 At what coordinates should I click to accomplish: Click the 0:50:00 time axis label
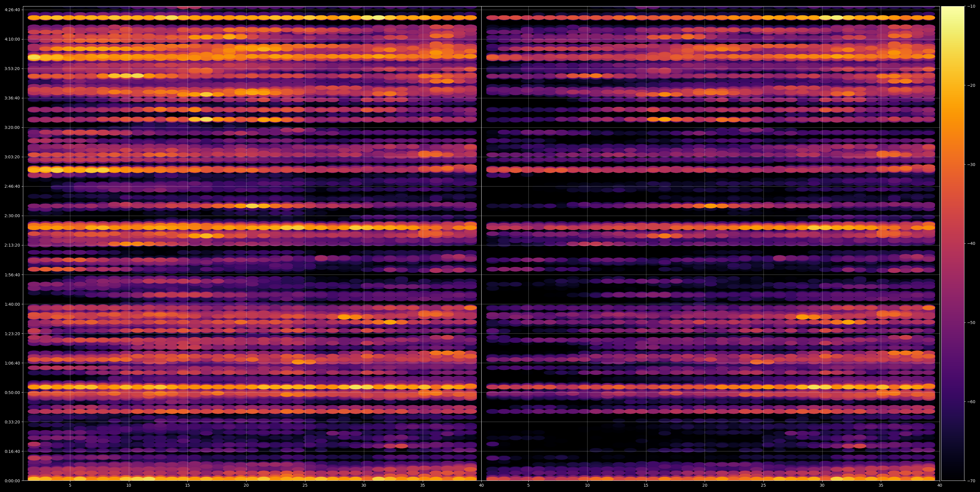click(12, 392)
